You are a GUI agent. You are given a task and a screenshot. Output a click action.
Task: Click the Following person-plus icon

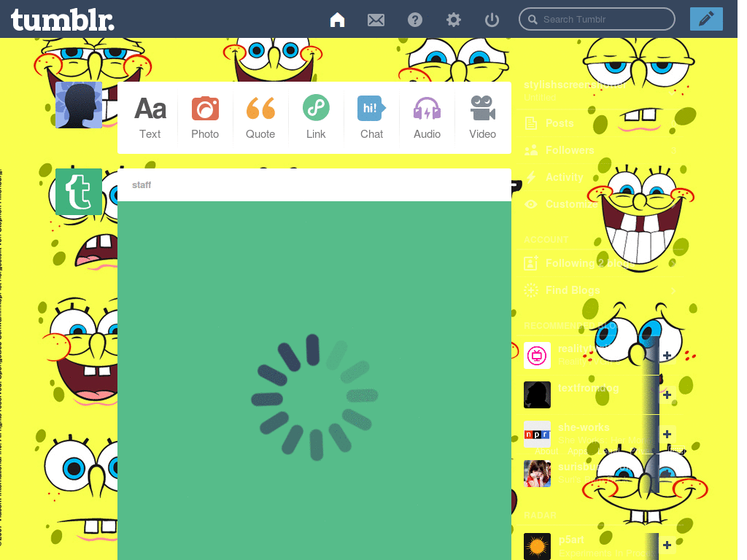click(531, 263)
